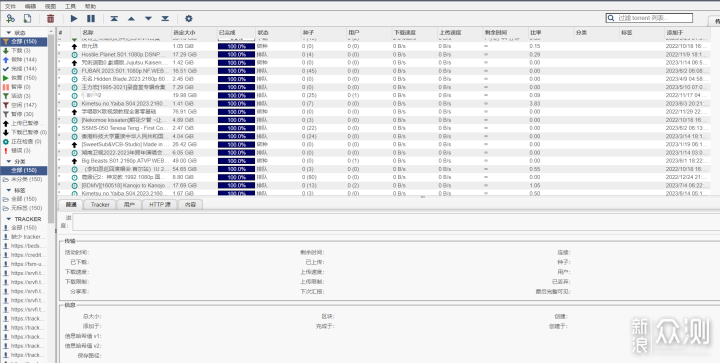Select the https://fsm-u... tracker entry

24,264
